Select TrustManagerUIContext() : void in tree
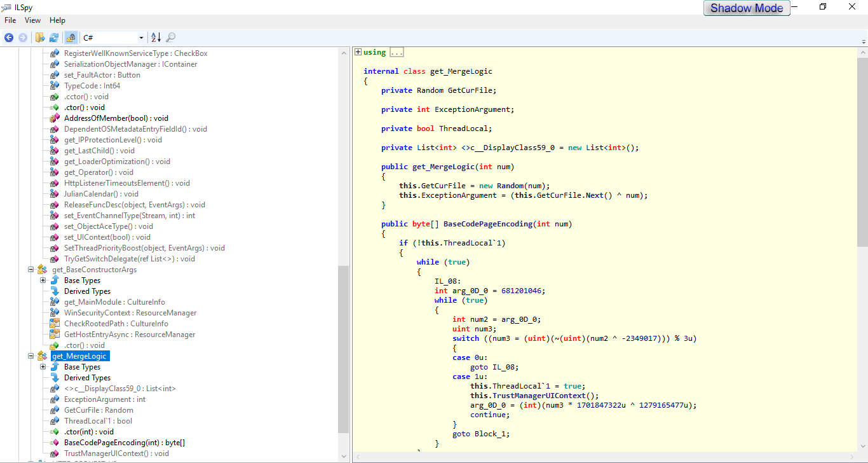This screenshot has height=463, width=868. (x=116, y=453)
